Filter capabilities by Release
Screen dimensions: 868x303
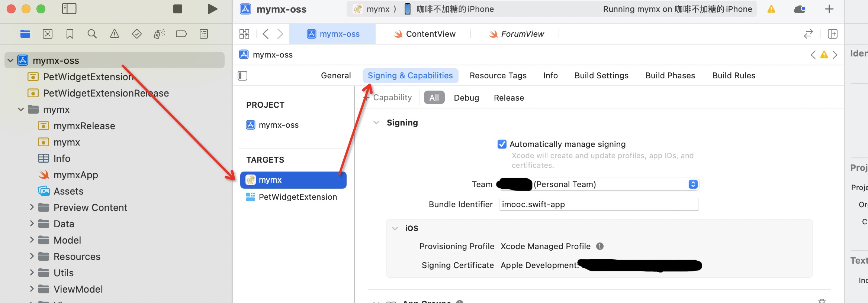pos(509,98)
